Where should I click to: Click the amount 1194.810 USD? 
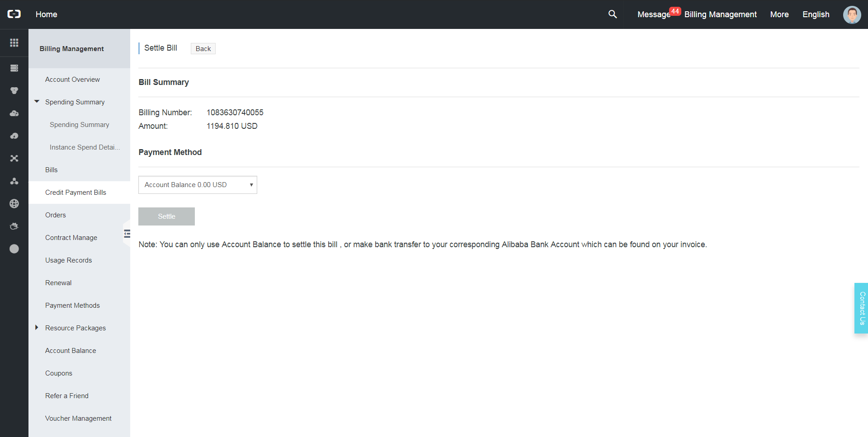(232, 126)
